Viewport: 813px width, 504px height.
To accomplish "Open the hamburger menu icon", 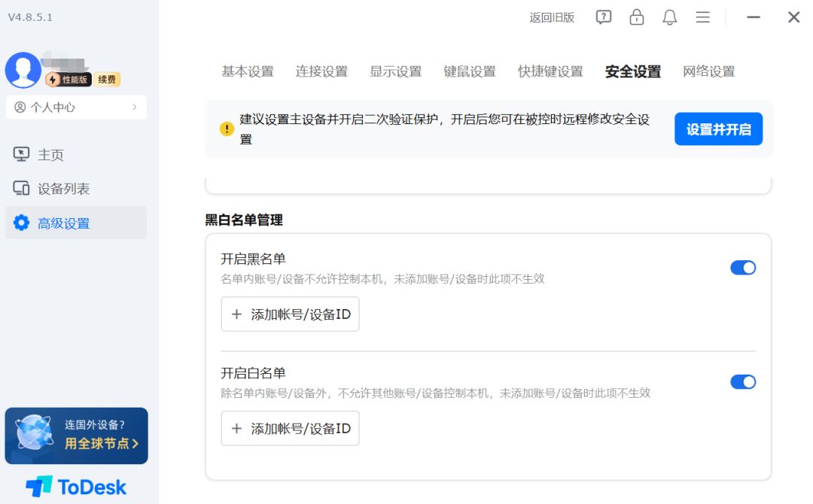I will pyautogui.click(x=702, y=17).
